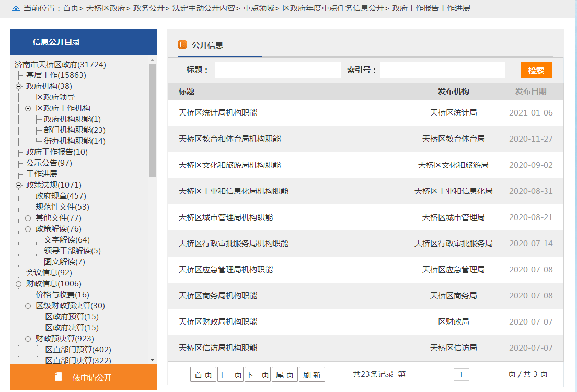Image resolution: width=577 pixels, height=392 pixels.
Task: Click the directory tree scrollbar thumb
Action: pos(152,120)
